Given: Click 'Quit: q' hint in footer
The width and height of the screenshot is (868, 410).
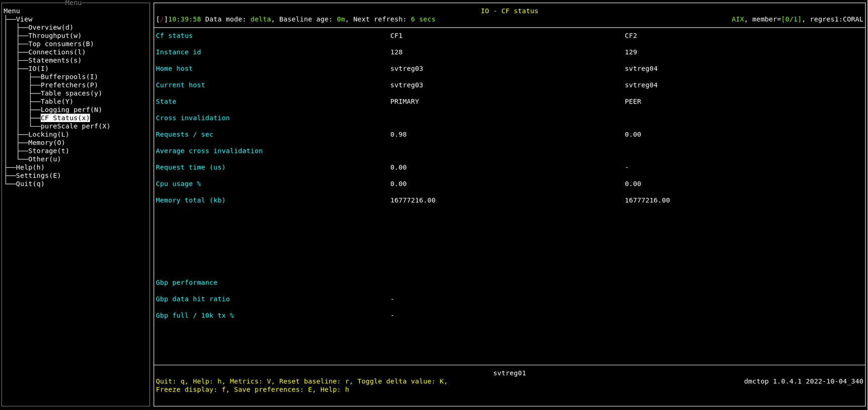Looking at the screenshot, I should click(170, 381).
